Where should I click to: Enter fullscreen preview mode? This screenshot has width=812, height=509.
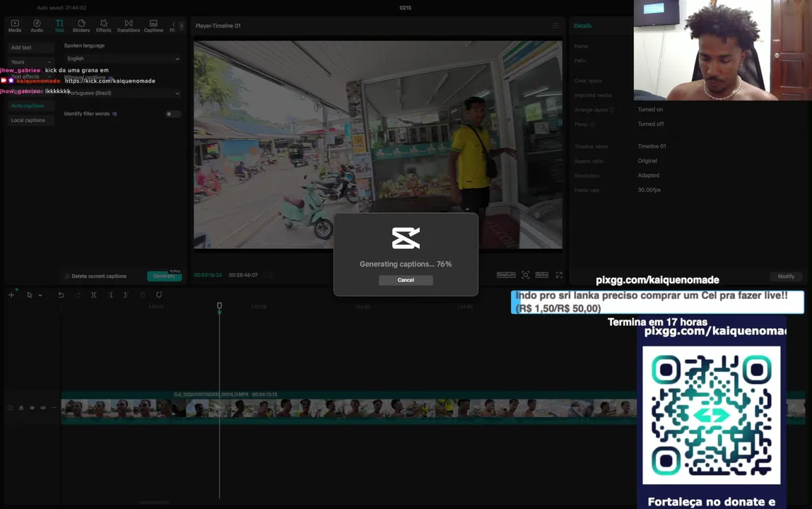[559, 275]
